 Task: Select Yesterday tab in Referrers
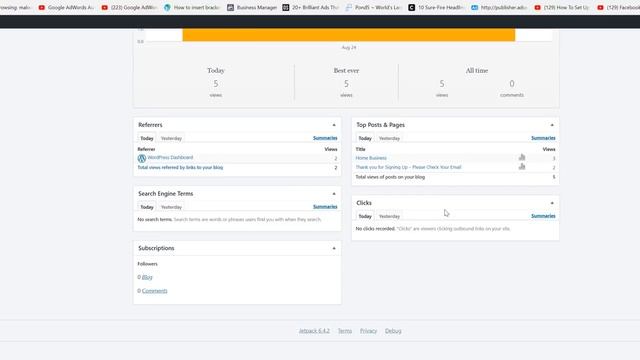coord(171,138)
